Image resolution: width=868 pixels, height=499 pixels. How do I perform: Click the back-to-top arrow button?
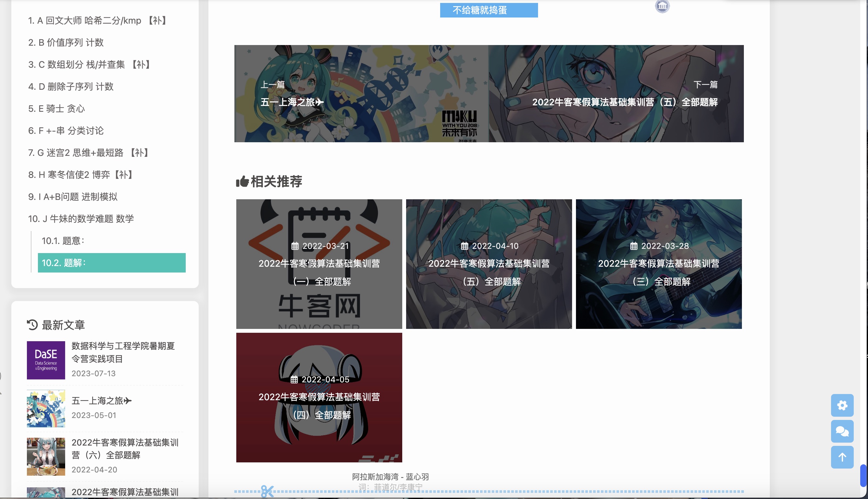point(842,457)
